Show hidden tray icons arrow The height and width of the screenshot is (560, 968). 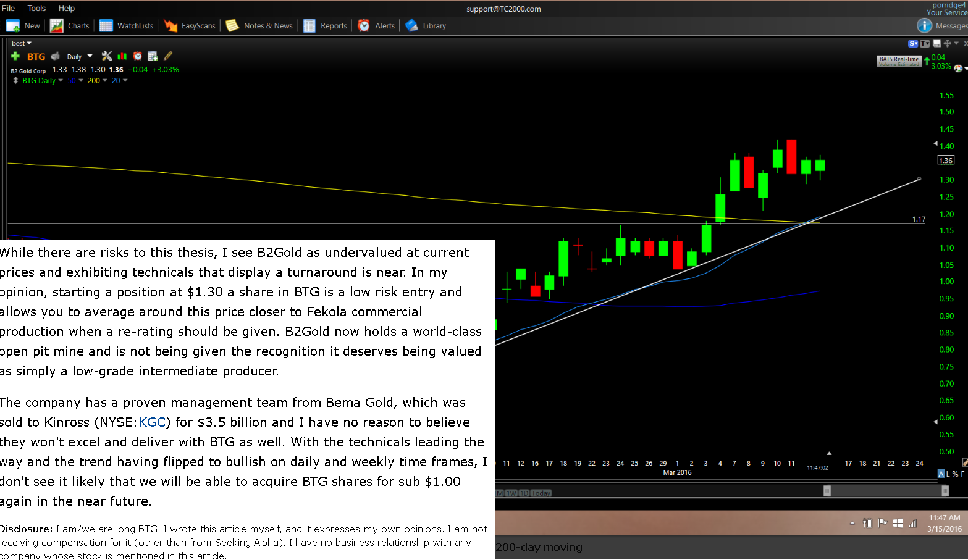852,524
